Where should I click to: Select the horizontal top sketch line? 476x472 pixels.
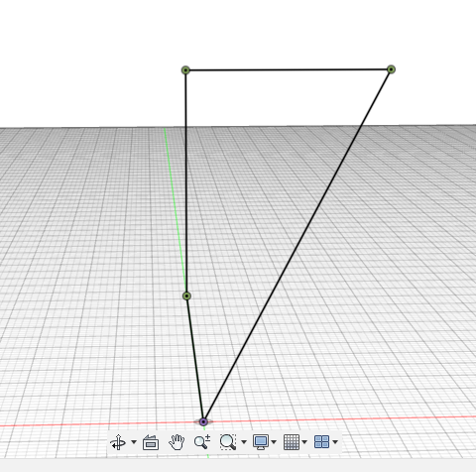[289, 69]
